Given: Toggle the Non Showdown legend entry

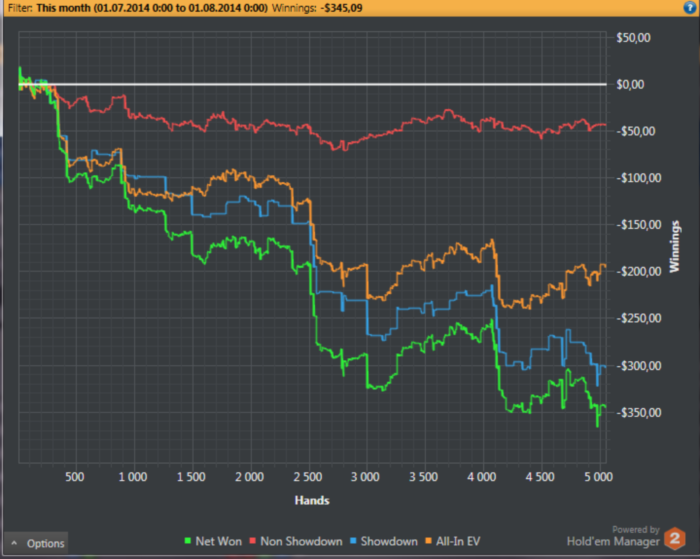Looking at the screenshot, I should [296, 541].
